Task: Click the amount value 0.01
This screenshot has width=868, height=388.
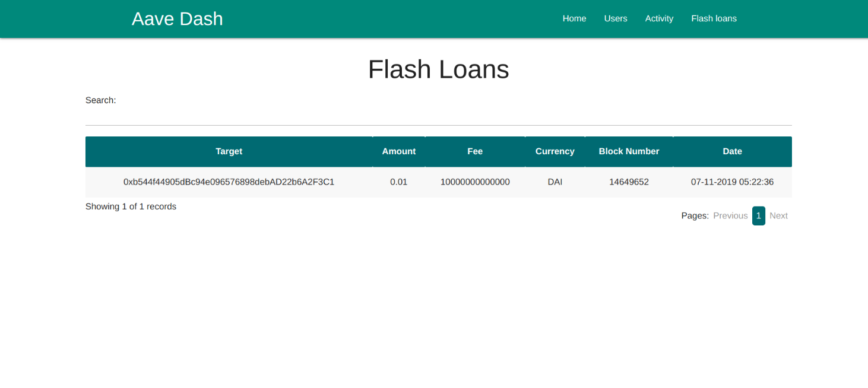Action: click(399, 182)
